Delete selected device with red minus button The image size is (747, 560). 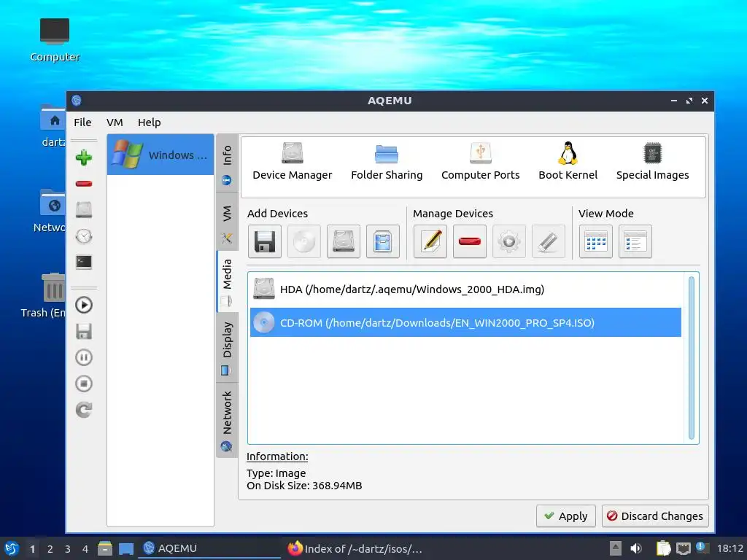(470, 241)
